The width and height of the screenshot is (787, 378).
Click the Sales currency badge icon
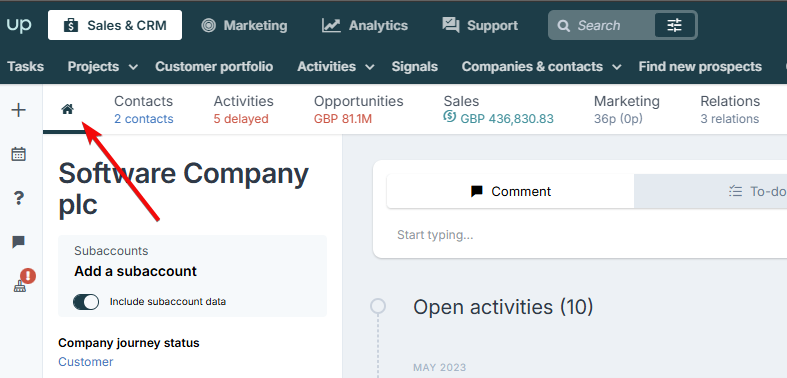coord(449,117)
